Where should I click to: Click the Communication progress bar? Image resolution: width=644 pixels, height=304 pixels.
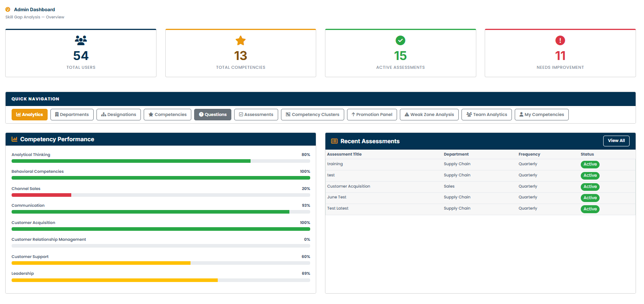(x=161, y=212)
